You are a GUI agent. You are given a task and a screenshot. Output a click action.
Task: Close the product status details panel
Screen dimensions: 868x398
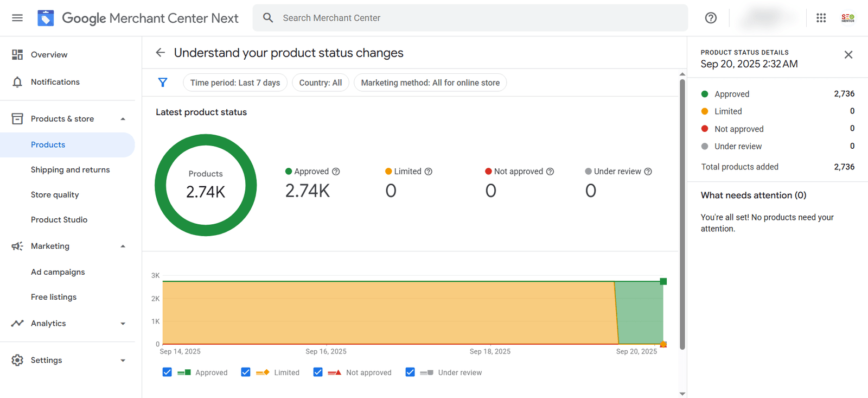tap(848, 55)
